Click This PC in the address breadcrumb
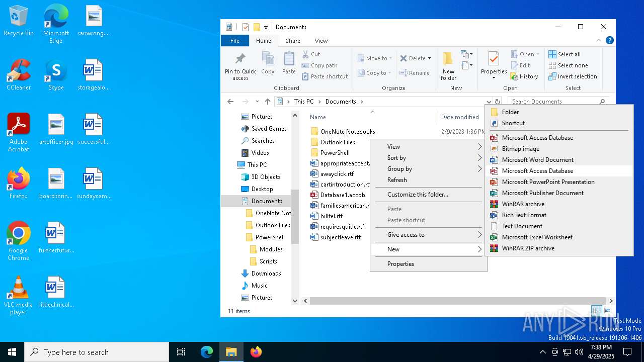The image size is (644, 362). tap(304, 101)
